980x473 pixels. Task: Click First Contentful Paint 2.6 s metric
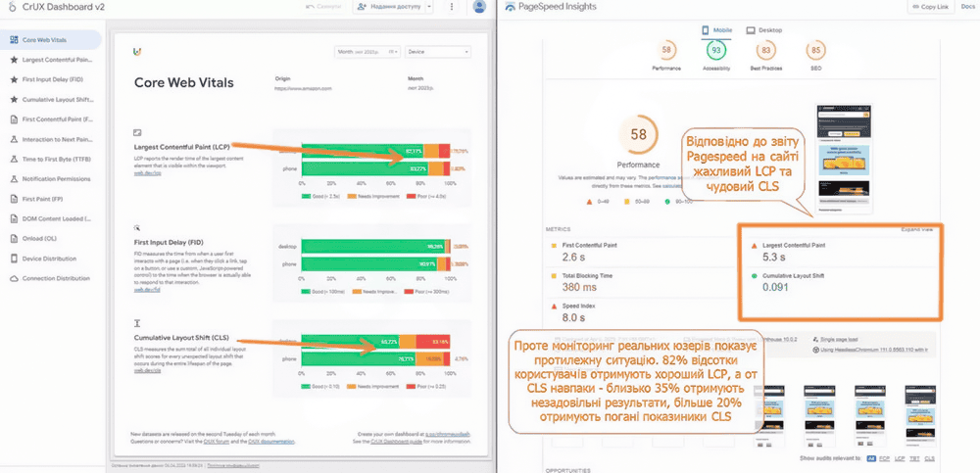point(641,251)
